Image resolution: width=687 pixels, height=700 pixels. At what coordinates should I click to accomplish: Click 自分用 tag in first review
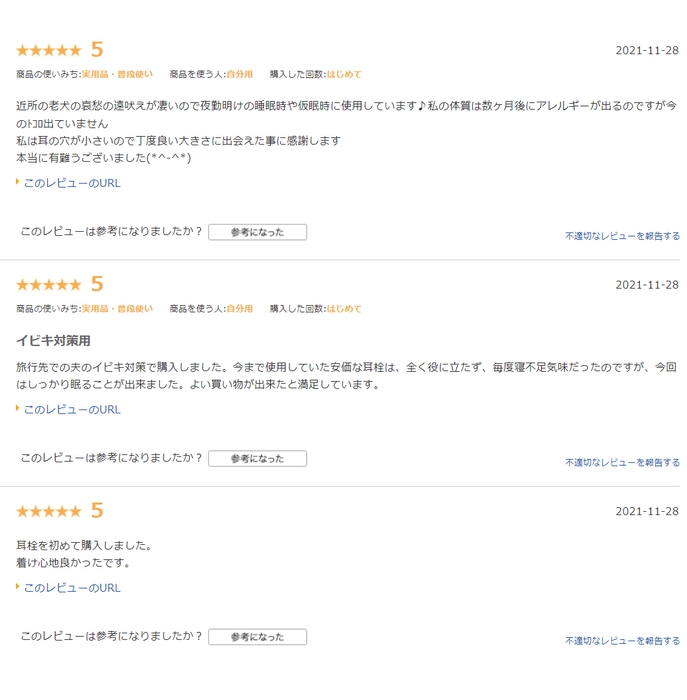[239, 74]
